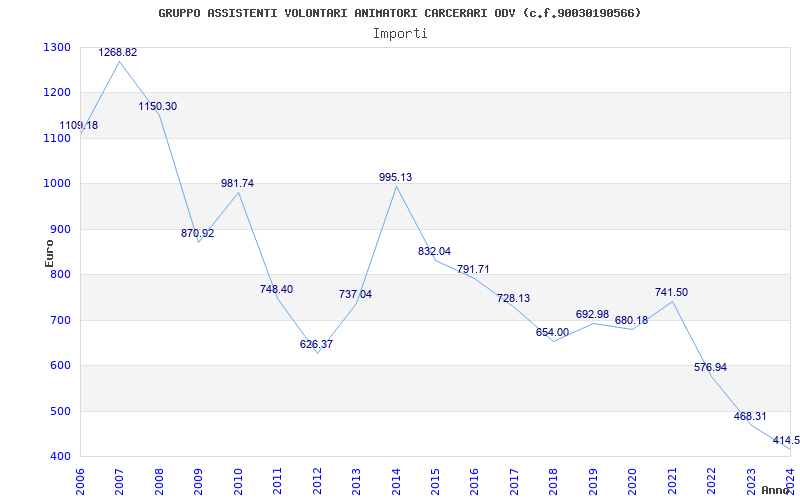The height and width of the screenshot is (500, 800).
Task: Click the 414.5 data label at 2024
Action: (786, 441)
